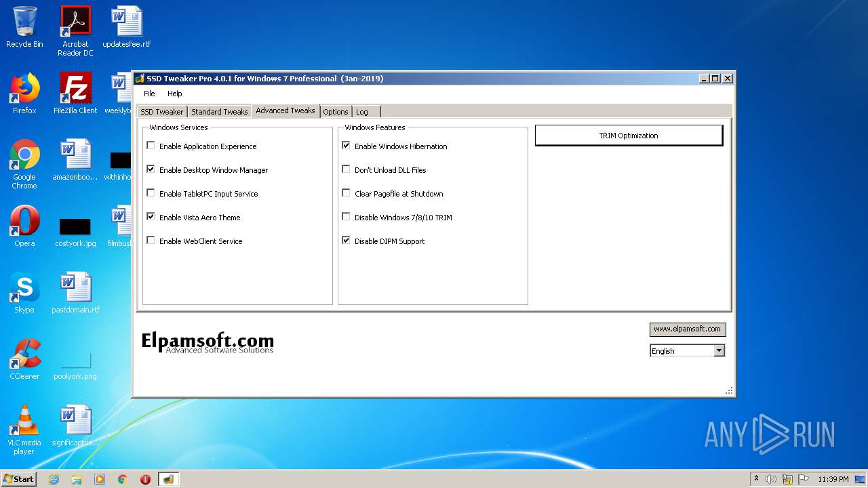This screenshot has height=488, width=868.
Task: Open Opera desktop shortcut
Action: point(24,226)
